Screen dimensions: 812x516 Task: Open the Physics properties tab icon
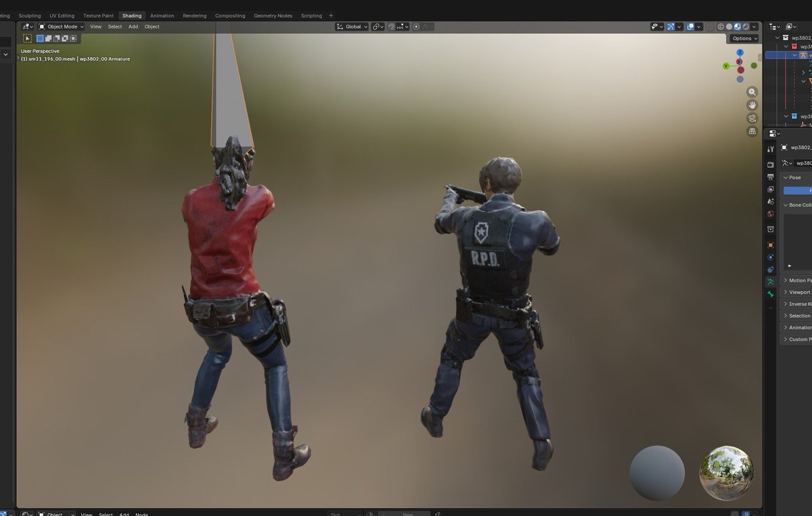pyautogui.click(x=770, y=257)
